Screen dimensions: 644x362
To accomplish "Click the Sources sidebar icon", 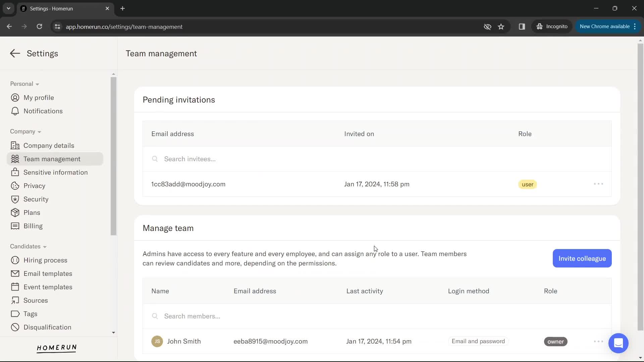I will pyautogui.click(x=15, y=301).
